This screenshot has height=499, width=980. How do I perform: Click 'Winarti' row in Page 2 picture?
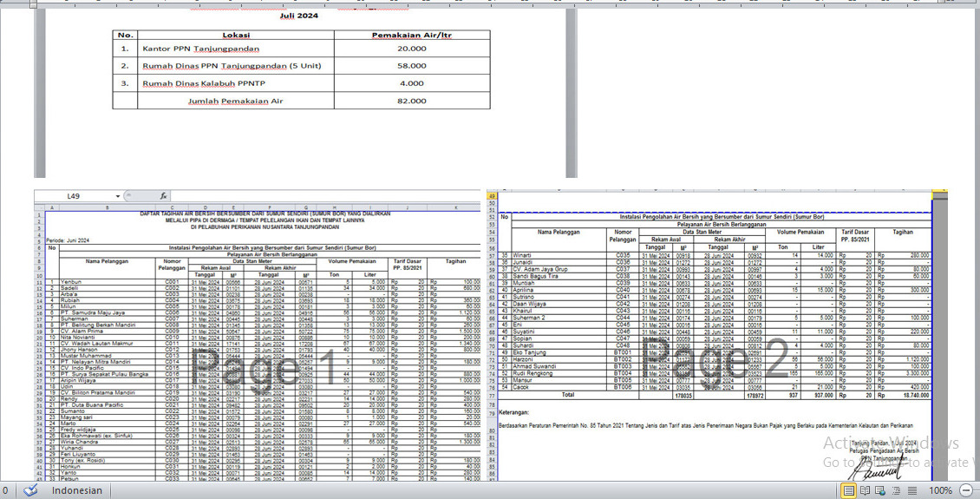click(522, 255)
